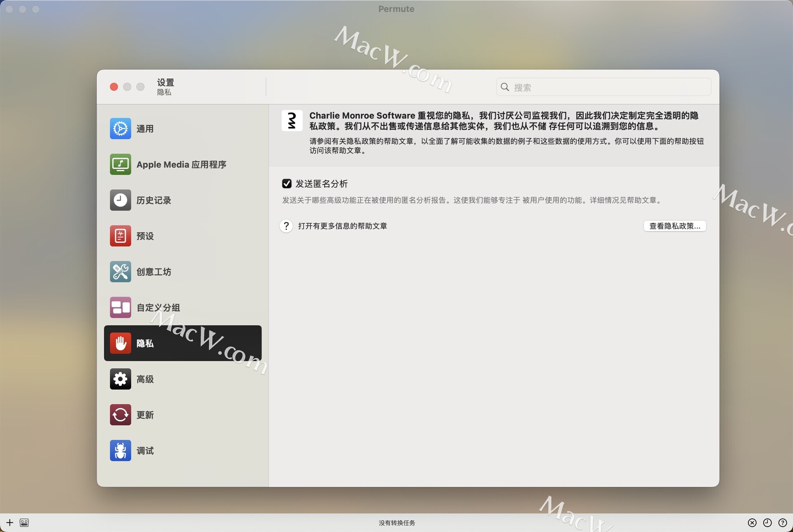Click 预设 label in sidebar

click(145, 236)
